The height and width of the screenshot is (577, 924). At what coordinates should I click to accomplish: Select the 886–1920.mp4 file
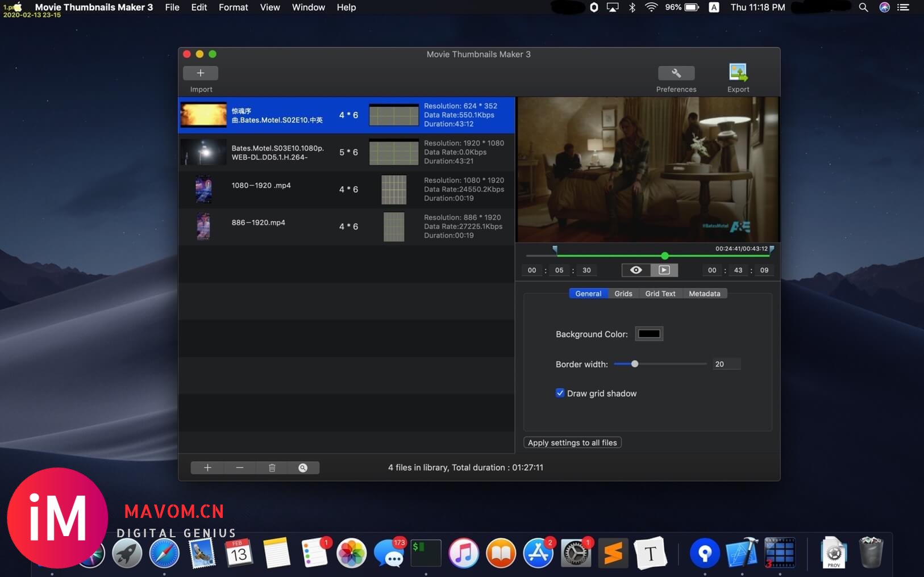point(346,227)
